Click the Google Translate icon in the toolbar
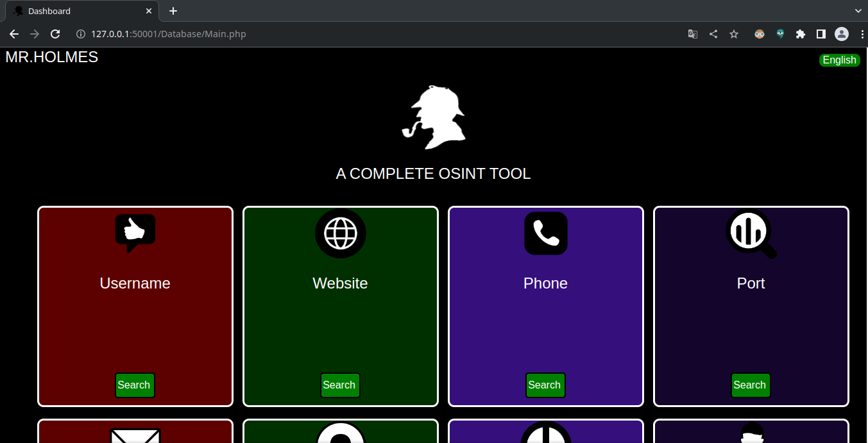Viewport: 868px width, 443px height. tap(692, 34)
